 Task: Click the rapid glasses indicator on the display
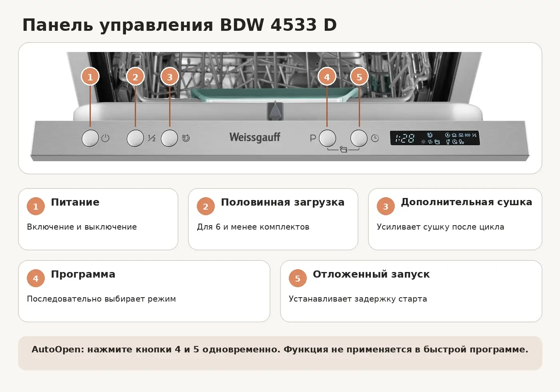[x=461, y=142]
